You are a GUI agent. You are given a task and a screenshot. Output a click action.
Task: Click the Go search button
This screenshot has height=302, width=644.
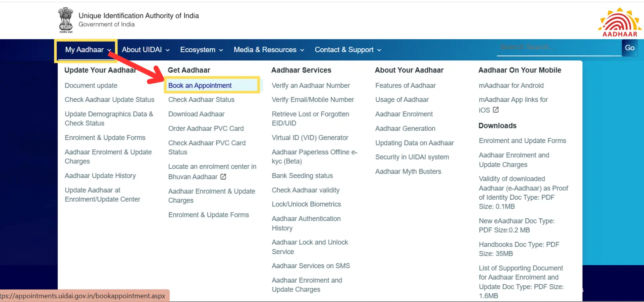pyautogui.click(x=630, y=48)
